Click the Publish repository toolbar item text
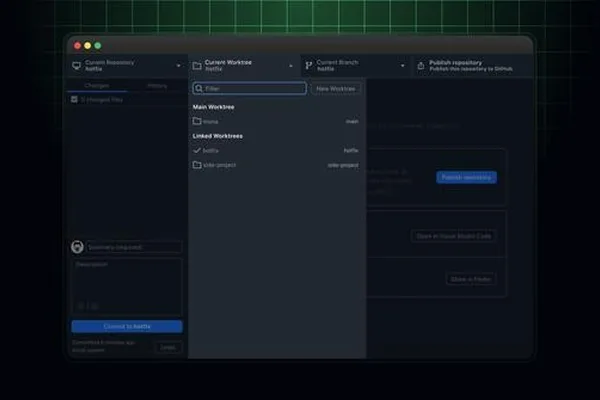This screenshot has height=400, width=600. click(x=471, y=65)
